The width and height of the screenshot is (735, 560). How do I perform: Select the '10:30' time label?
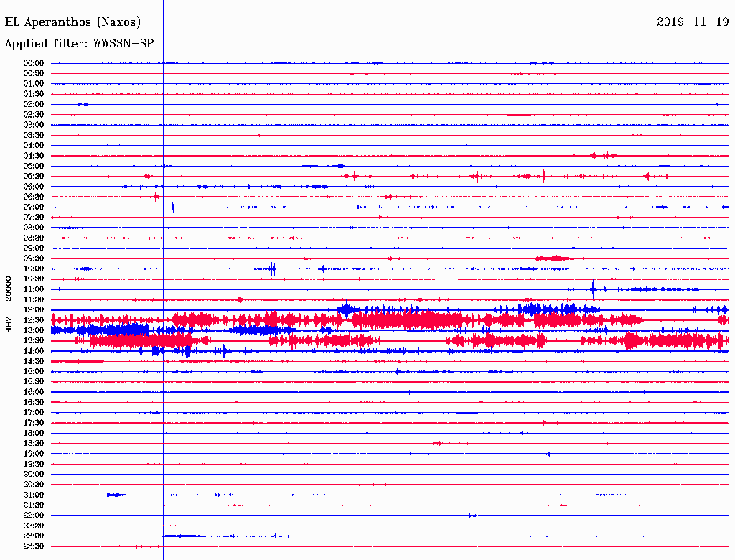tap(34, 279)
